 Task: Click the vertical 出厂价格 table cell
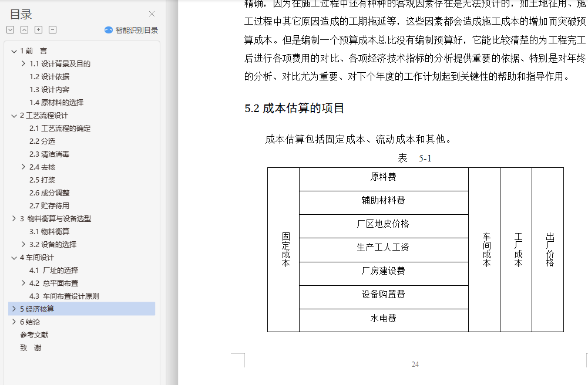(548, 250)
